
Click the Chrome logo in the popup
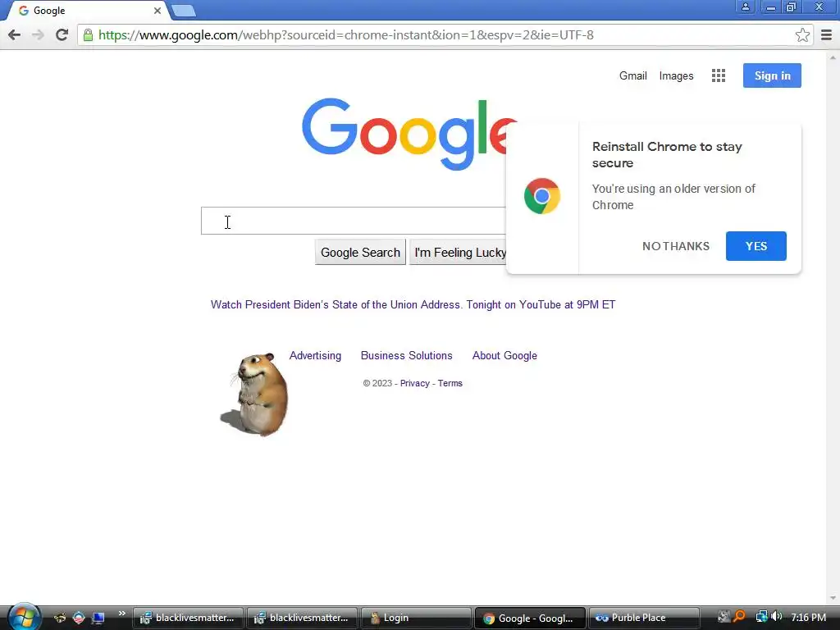pyautogui.click(x=542, y=196)
